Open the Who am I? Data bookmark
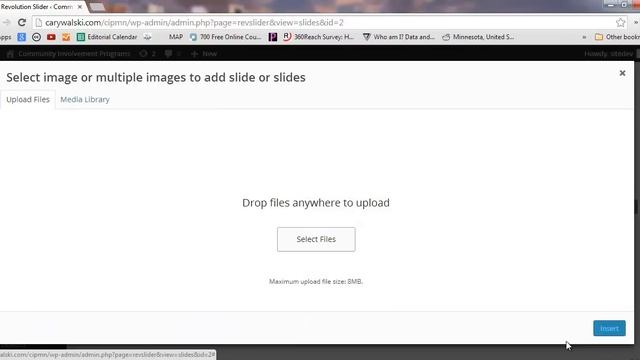640x360 pixels. (x=399, y=37)
